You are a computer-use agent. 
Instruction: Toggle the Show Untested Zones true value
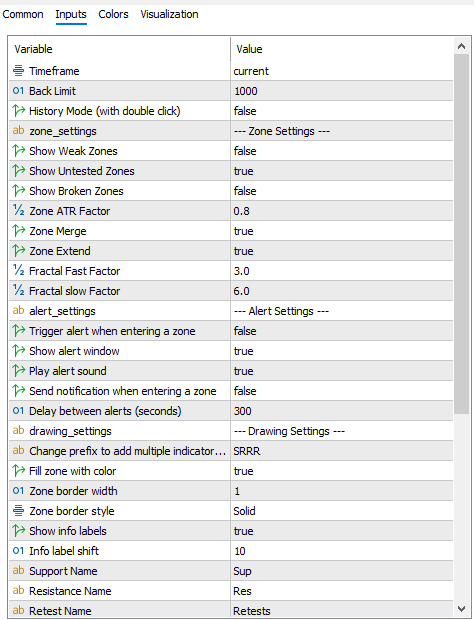click(x=342, y=171)
